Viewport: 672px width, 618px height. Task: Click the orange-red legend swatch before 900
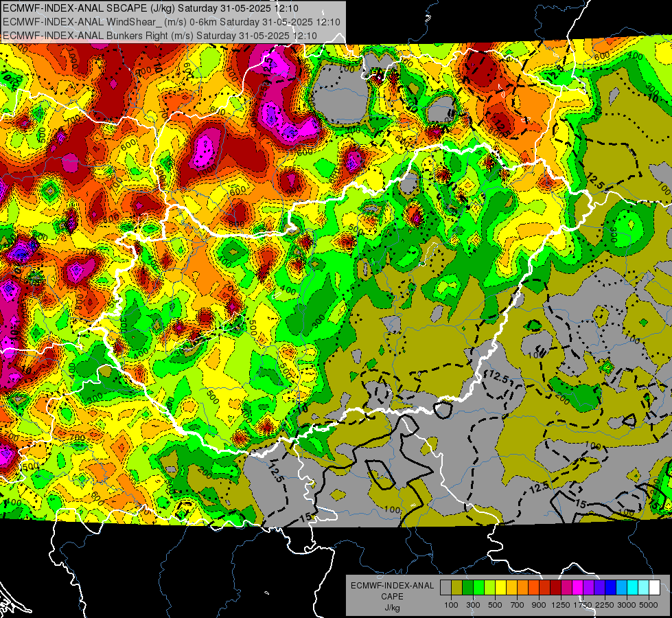(x=533, y=587)
